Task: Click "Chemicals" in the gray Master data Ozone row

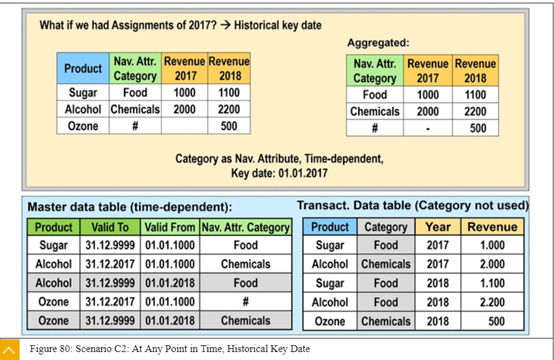Action: tap(246, 320)
